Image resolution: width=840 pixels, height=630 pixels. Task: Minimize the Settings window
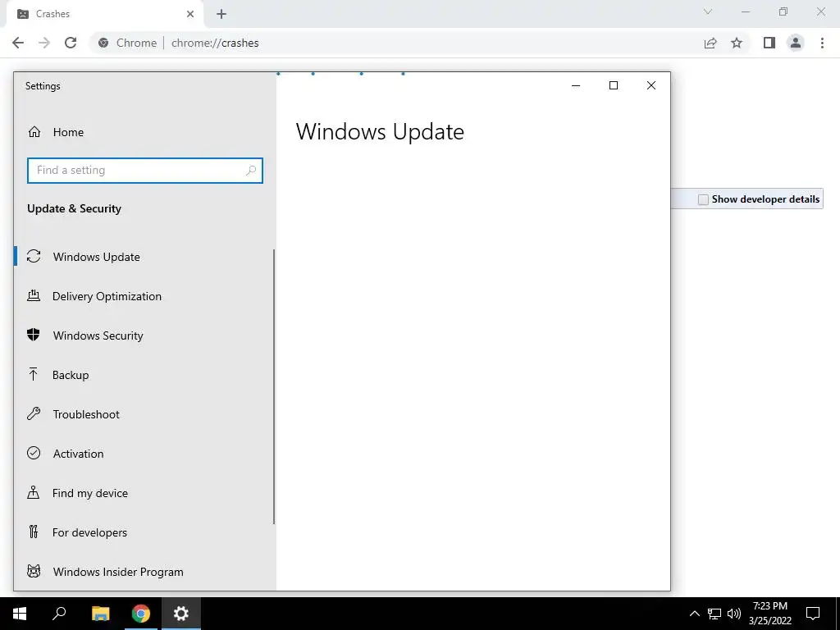point(576,85)
